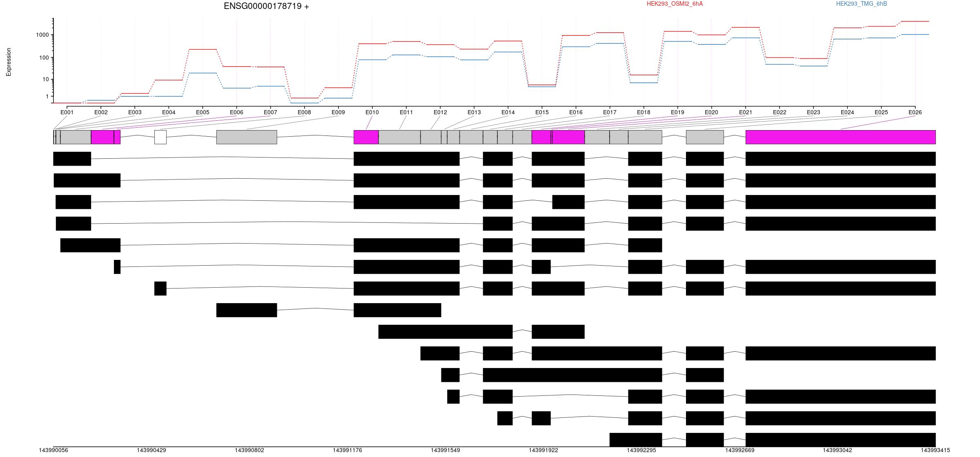Click exon label E002

click(101, 112)
